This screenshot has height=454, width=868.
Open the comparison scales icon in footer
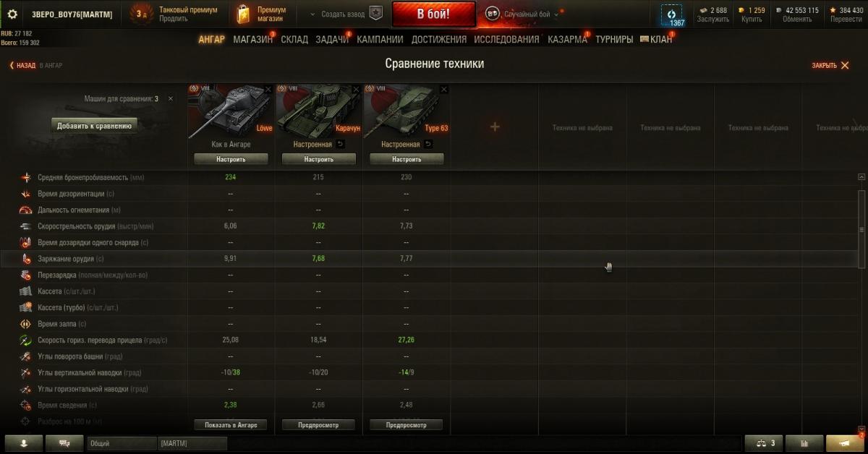pos(765,443)
